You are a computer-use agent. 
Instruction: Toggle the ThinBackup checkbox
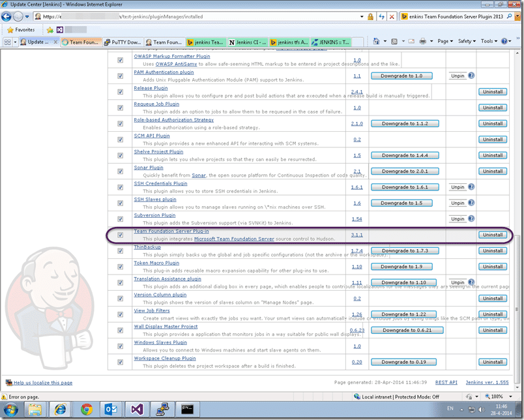click(121, 251)
